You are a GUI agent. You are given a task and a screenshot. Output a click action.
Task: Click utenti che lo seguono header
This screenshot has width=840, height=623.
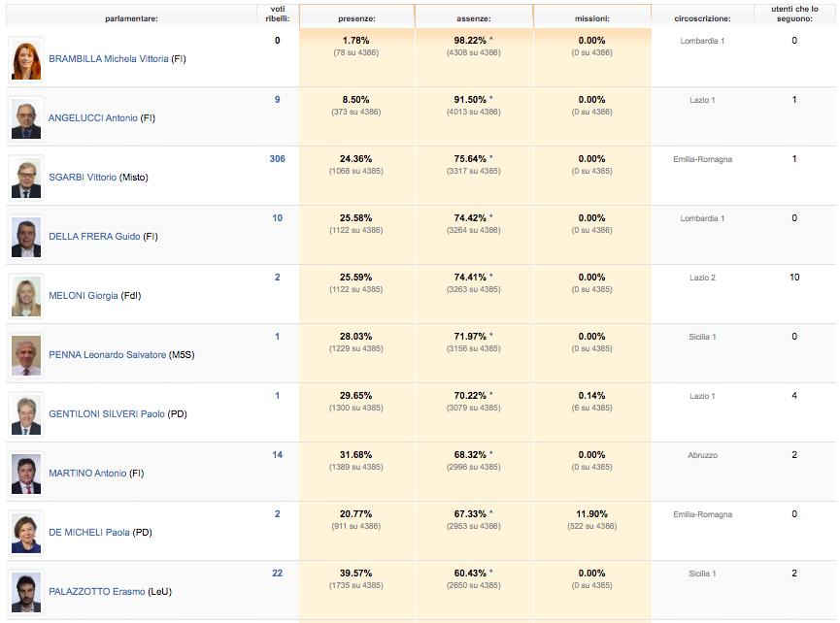pos(794,14)
